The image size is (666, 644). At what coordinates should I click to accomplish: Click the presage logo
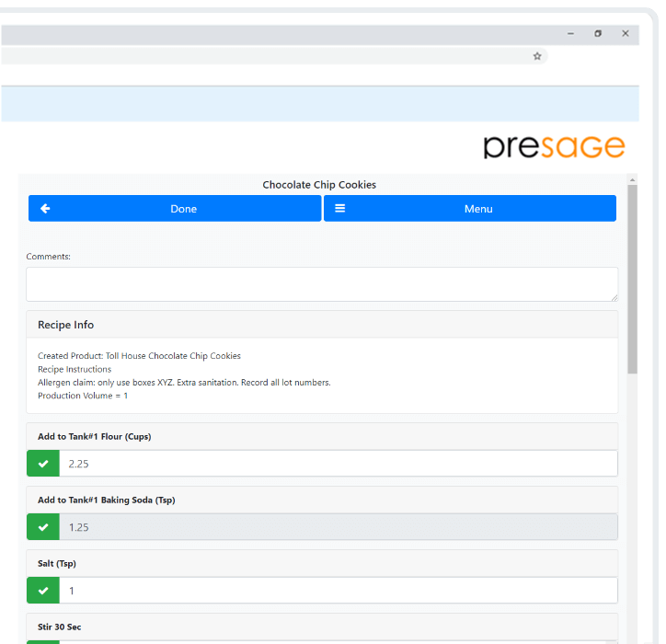[x=554, y=147]
